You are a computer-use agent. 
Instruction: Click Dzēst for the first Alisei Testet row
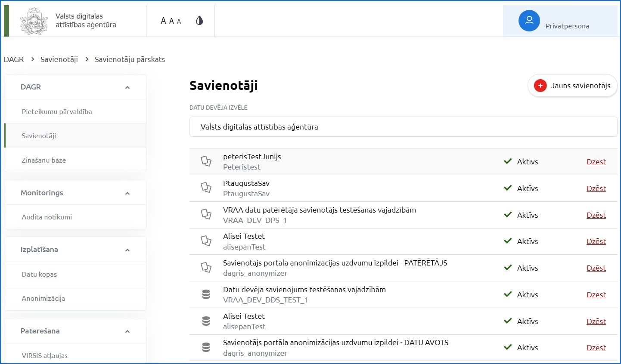[x=596, y=241]
